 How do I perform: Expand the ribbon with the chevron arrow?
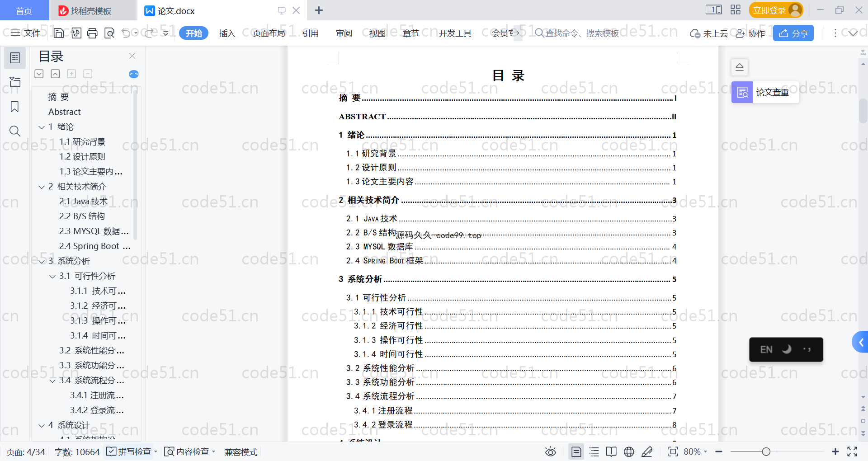[x=853, y=33]
